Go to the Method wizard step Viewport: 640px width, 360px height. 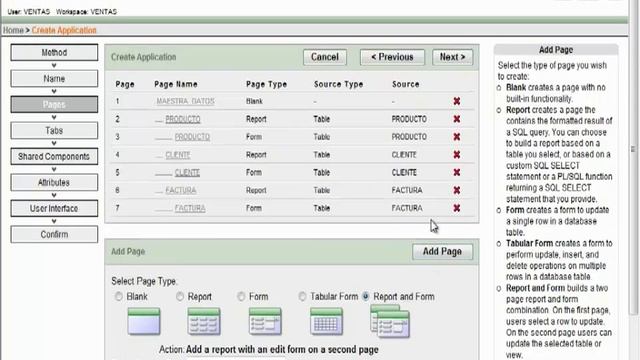54,52
